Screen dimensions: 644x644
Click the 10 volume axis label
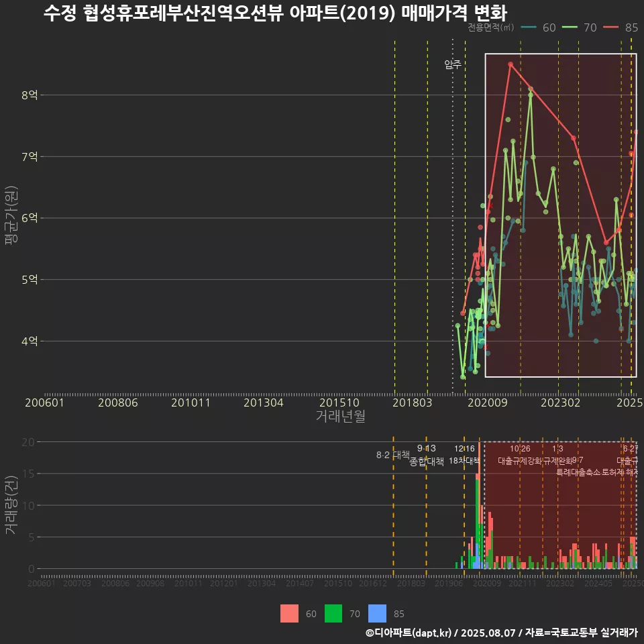(x=28, y=506)
